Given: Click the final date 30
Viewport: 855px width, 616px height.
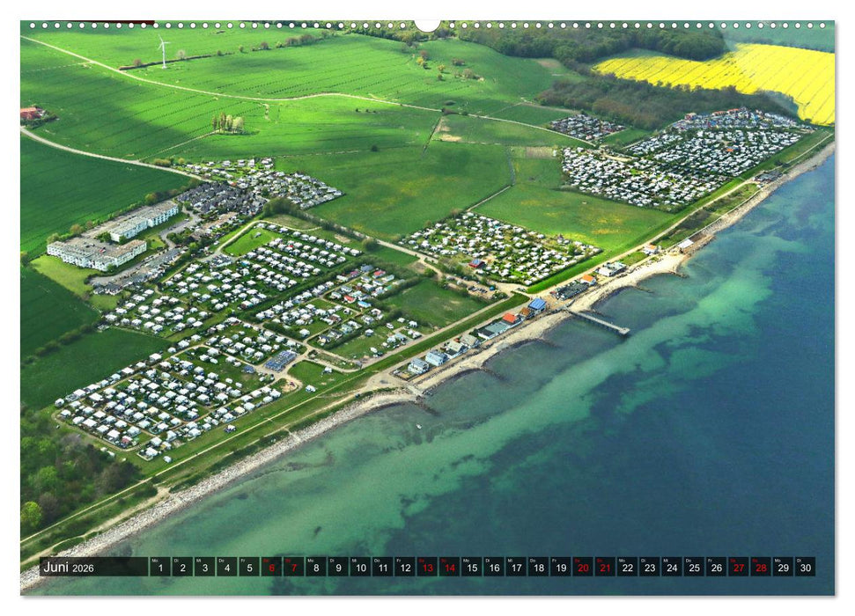Looking at the screenshot, I should 804,567.
